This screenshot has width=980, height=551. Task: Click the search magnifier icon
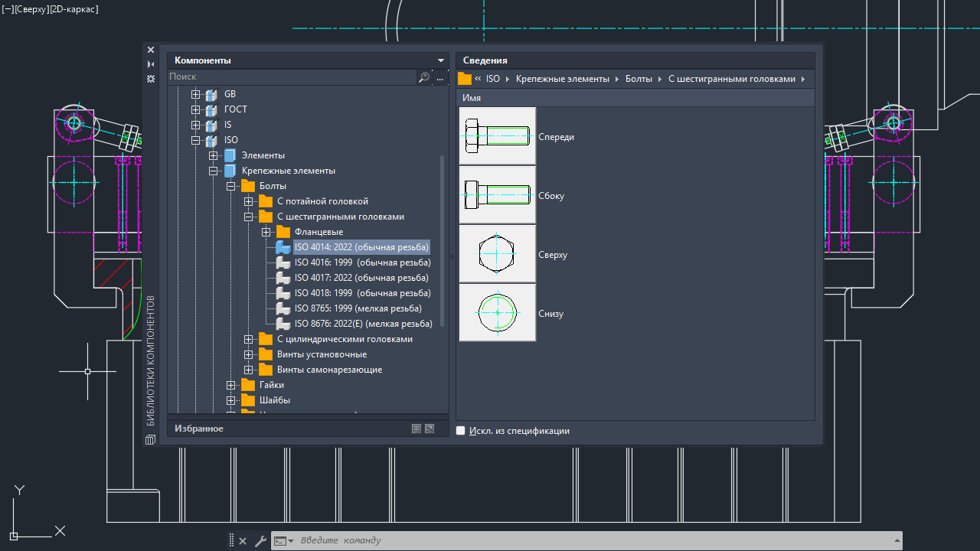424,77
